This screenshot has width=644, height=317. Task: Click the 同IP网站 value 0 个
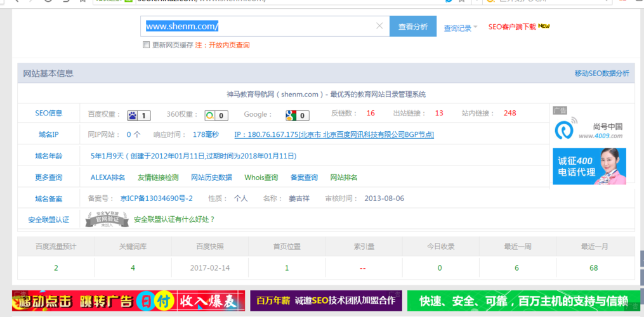point(133,134)
